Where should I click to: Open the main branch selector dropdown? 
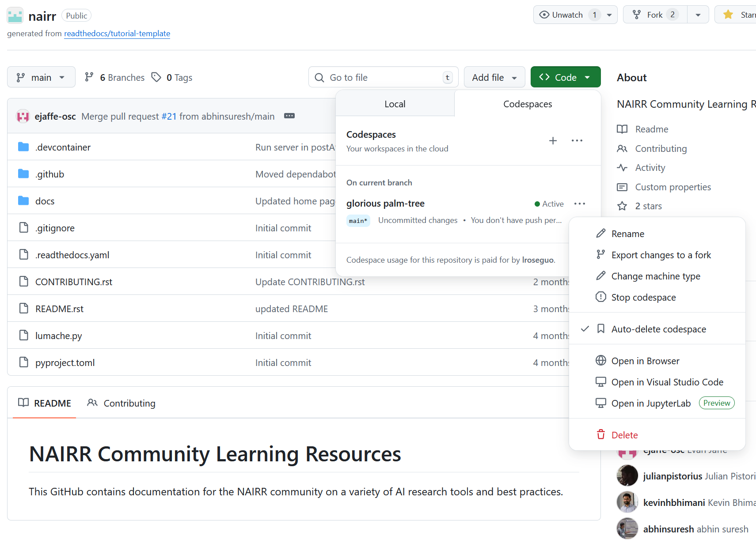41,77
